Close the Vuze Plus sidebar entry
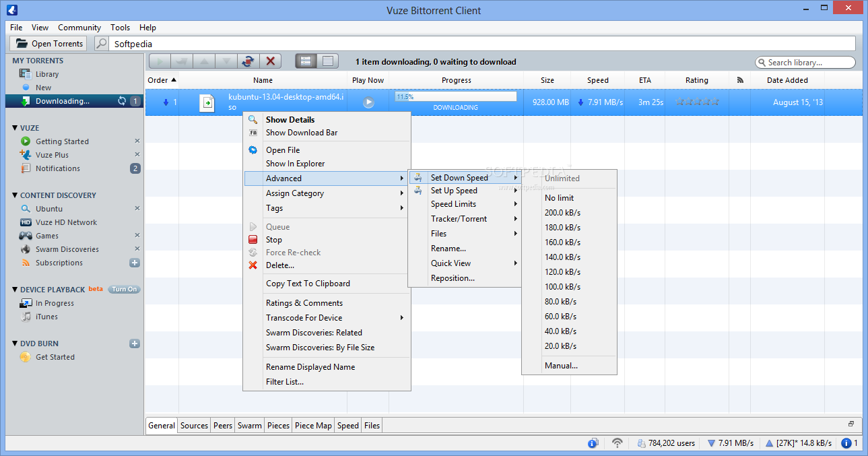The image size is (868, 456). [137, 155]
